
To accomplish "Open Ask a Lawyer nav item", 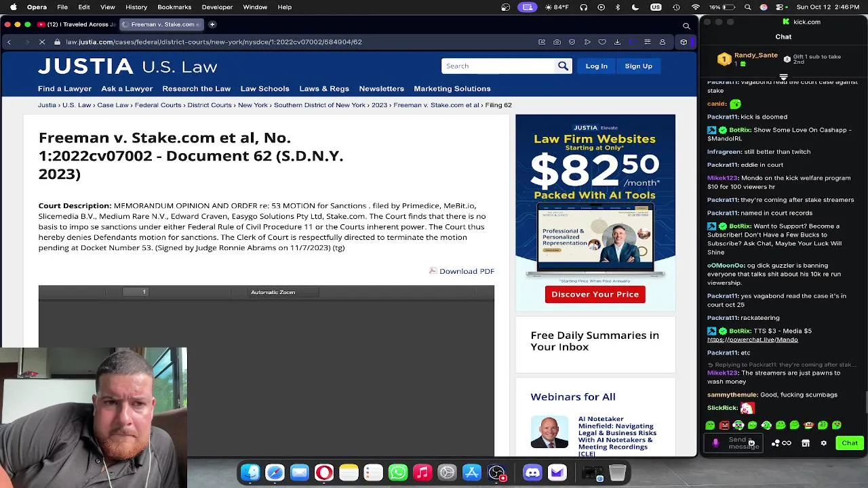I will click(x=127, y=89).
